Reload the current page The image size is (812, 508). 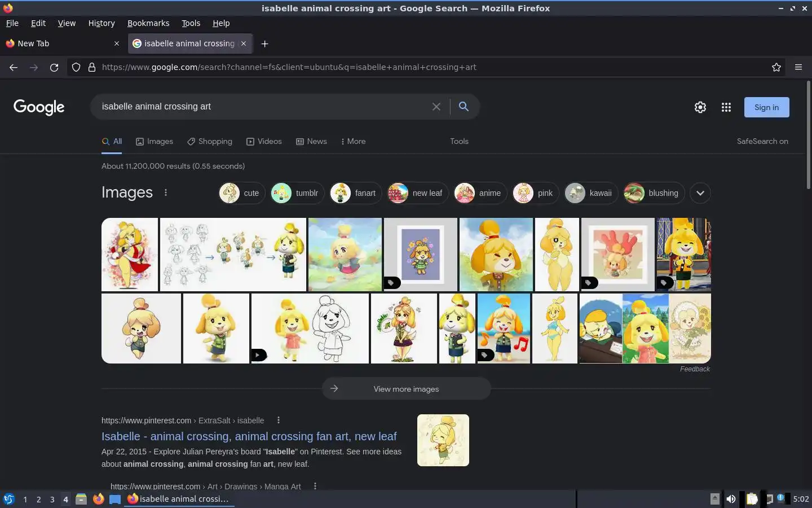[x=54, y=67]
